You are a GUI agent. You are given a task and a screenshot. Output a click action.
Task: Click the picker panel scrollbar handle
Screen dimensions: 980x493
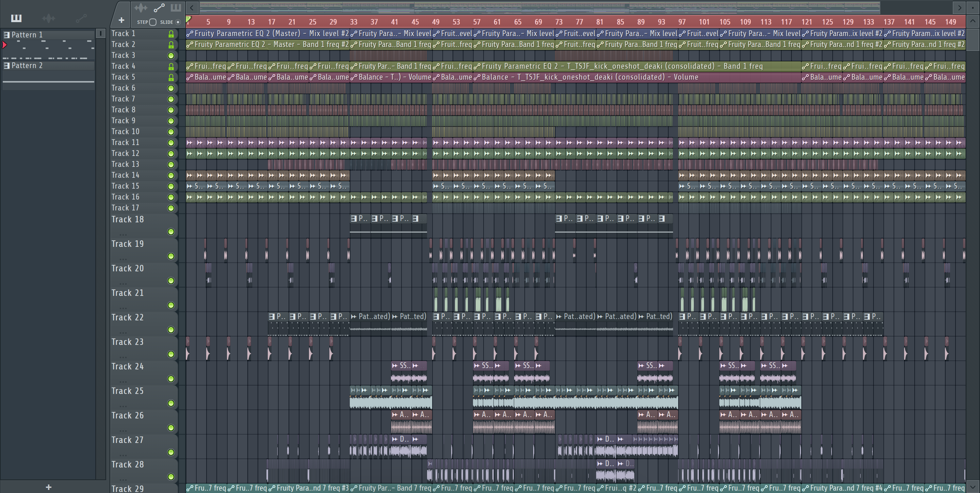coord(100,33)
